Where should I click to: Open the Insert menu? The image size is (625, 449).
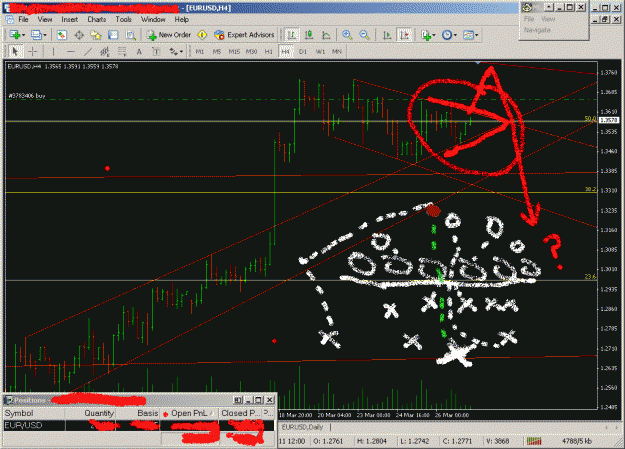[69, 19]
